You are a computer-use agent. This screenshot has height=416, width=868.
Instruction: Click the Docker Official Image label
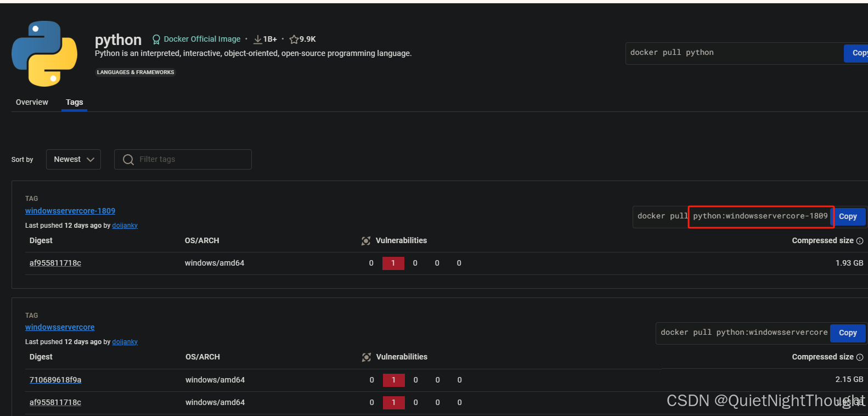[x=202, y=39]
